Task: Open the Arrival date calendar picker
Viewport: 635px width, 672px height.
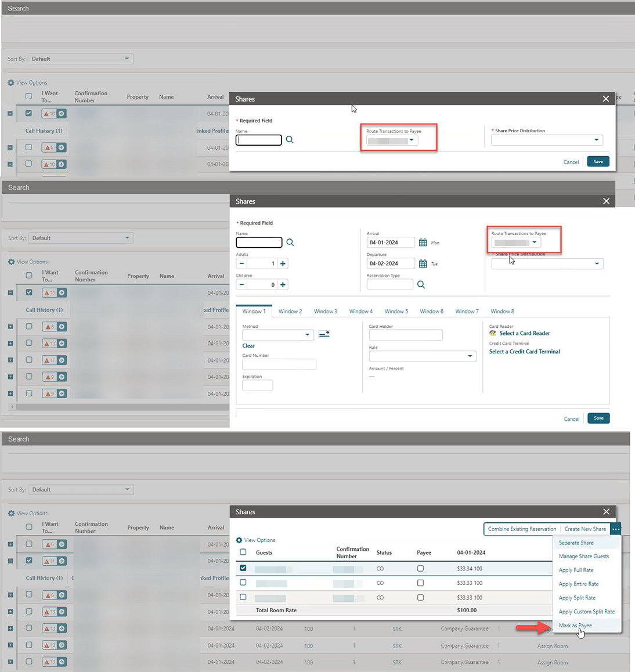Action: coord(423,243)
